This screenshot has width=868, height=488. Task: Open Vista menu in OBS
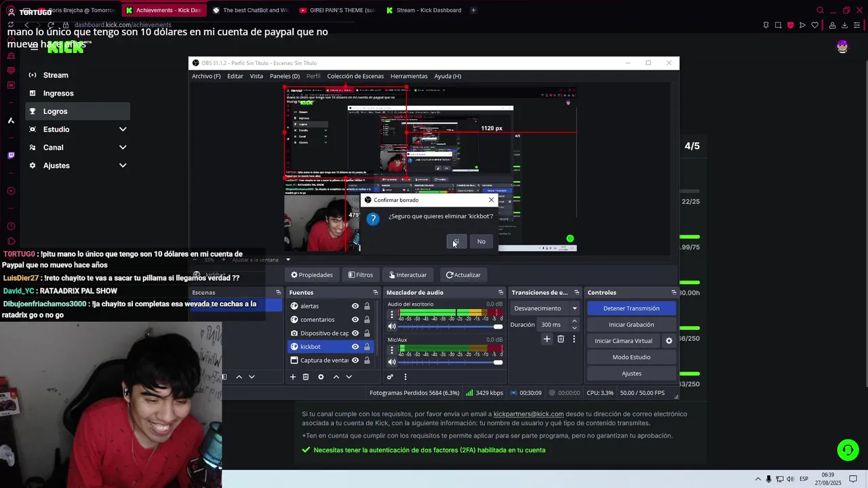point(256,76)
